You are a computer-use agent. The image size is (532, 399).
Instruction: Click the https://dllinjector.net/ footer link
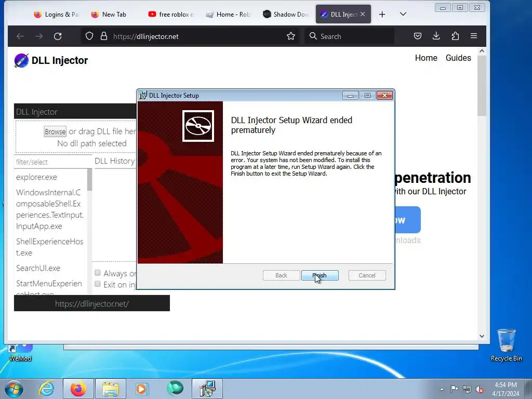click(x=92, y=303)
